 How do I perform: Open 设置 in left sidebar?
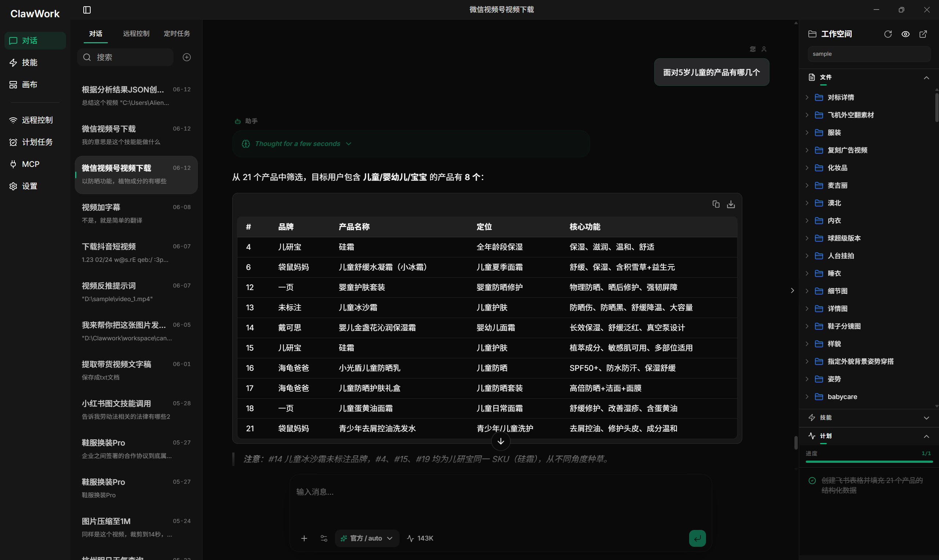[35, 186]
